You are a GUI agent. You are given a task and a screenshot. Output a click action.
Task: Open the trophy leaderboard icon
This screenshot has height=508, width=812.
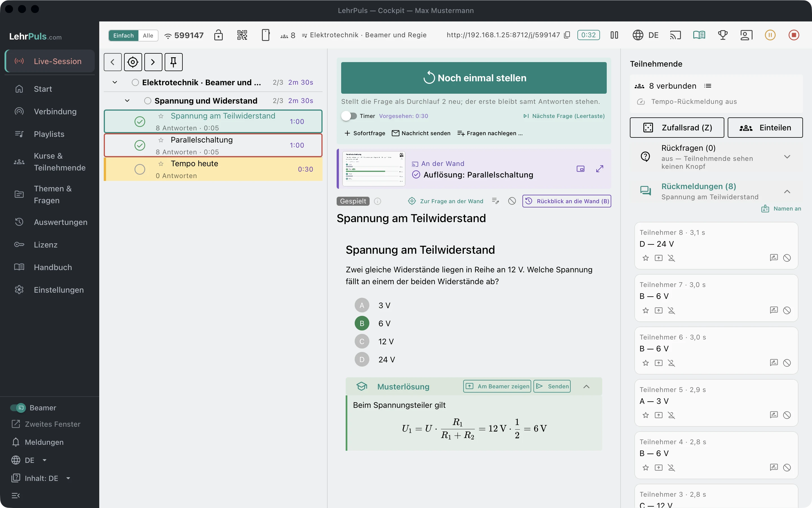pyautogui.click(x=723, y=35)
